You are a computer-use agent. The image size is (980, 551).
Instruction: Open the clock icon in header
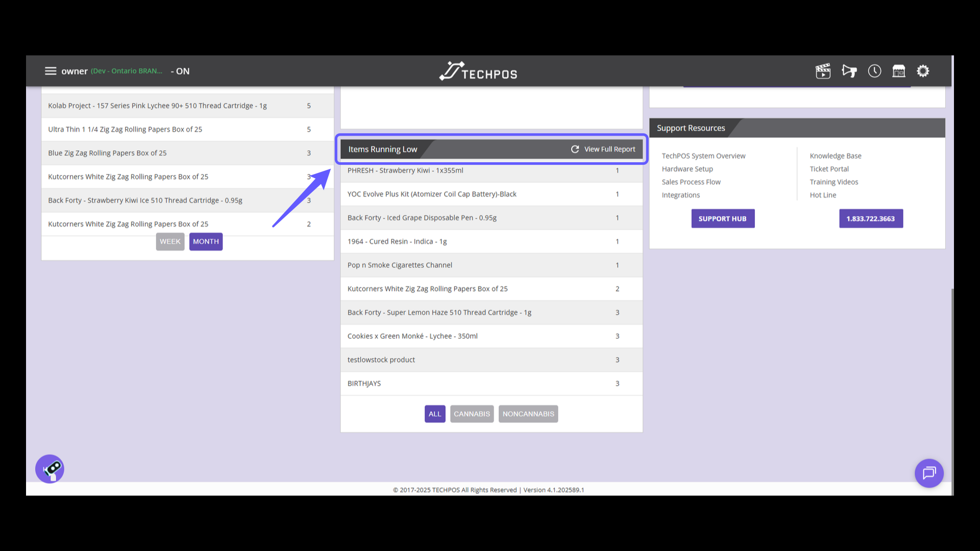point(874,71)
